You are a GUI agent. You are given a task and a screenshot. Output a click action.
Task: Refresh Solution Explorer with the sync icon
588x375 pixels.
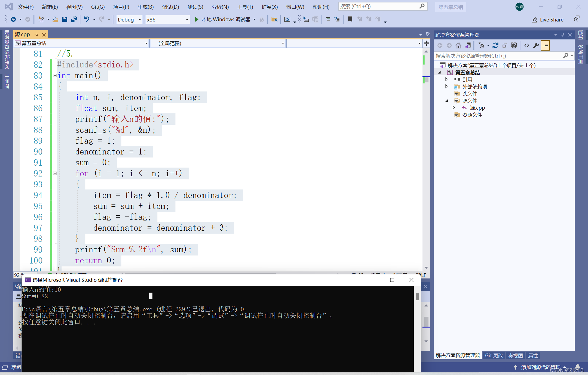pos(495,45)
